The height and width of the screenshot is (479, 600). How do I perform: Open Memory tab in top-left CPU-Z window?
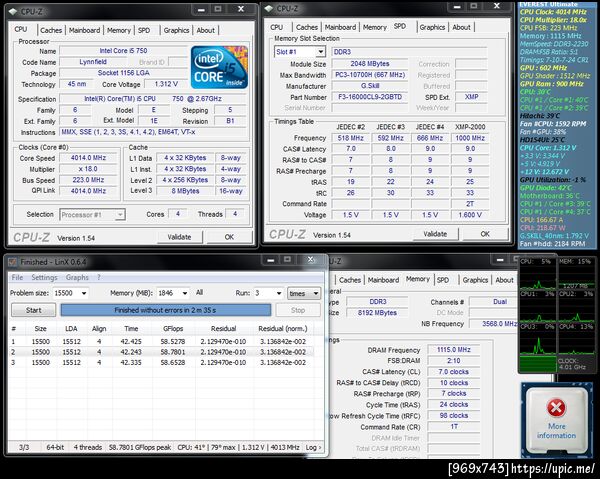pyautogui.click(x=119, y=30)
